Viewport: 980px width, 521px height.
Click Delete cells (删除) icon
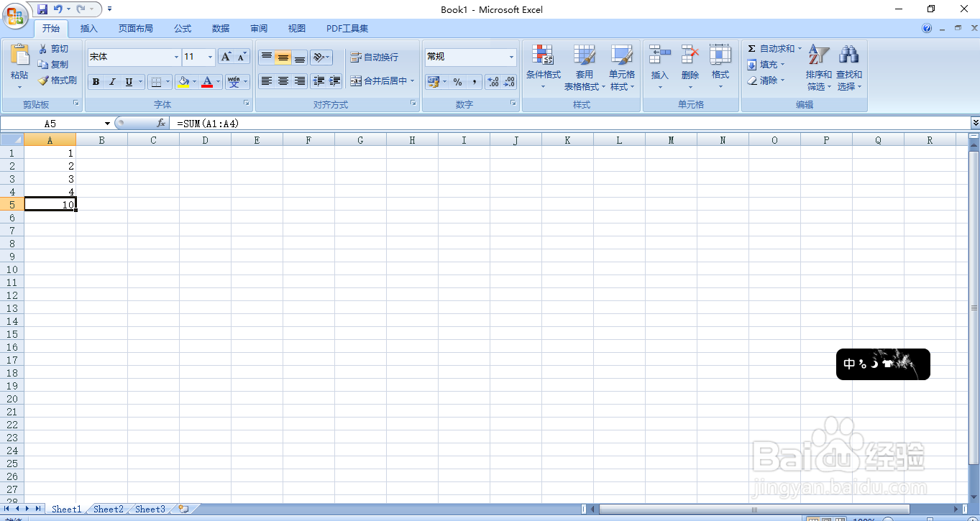pyautogui.click(x=690, y=55)
